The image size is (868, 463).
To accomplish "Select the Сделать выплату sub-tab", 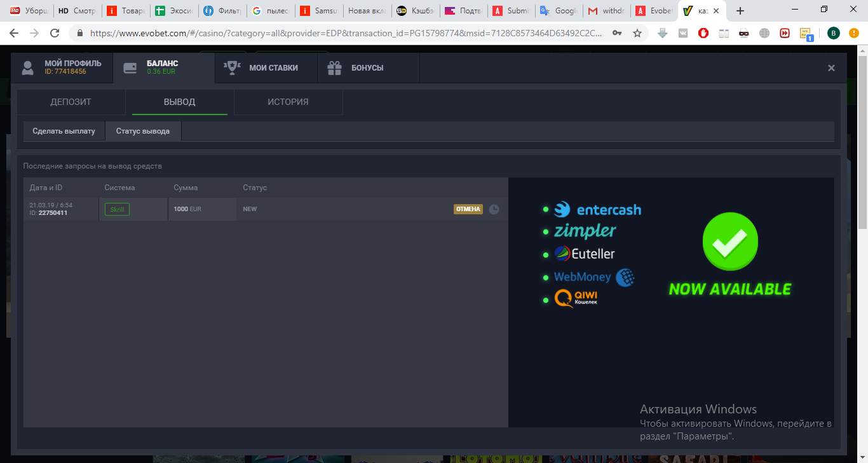I will pyautogui.click(x=64, y=131).
